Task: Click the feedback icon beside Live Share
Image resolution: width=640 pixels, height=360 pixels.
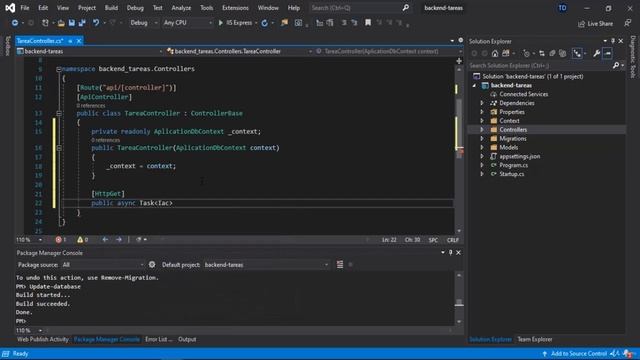Action: (x=627, y=23)
